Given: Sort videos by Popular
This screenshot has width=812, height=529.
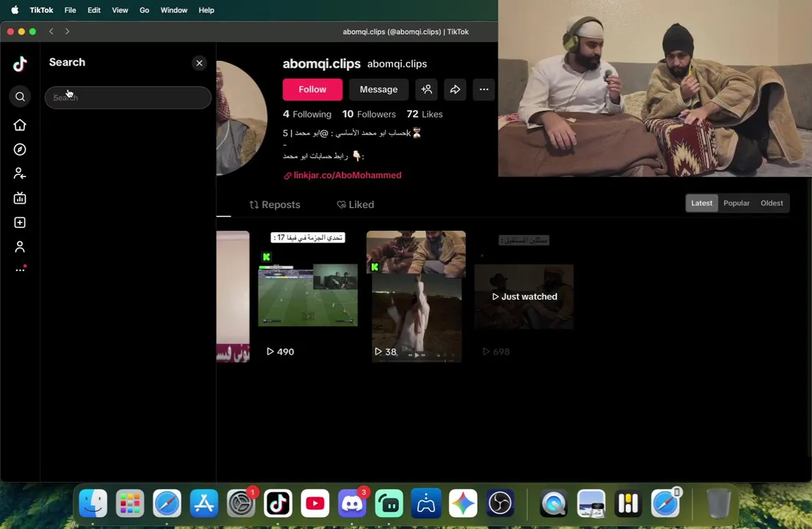Looking at the screenshot, I should point(736,203).
